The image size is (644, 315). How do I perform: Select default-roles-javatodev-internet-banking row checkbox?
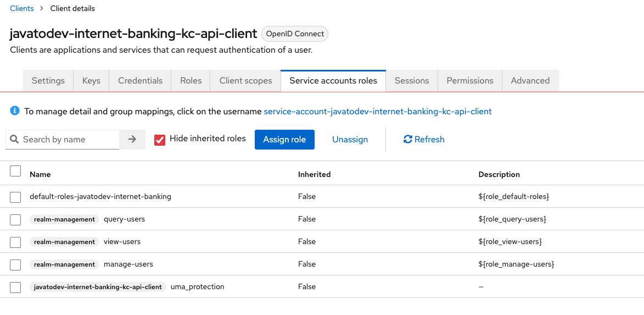tap(15, 197)
